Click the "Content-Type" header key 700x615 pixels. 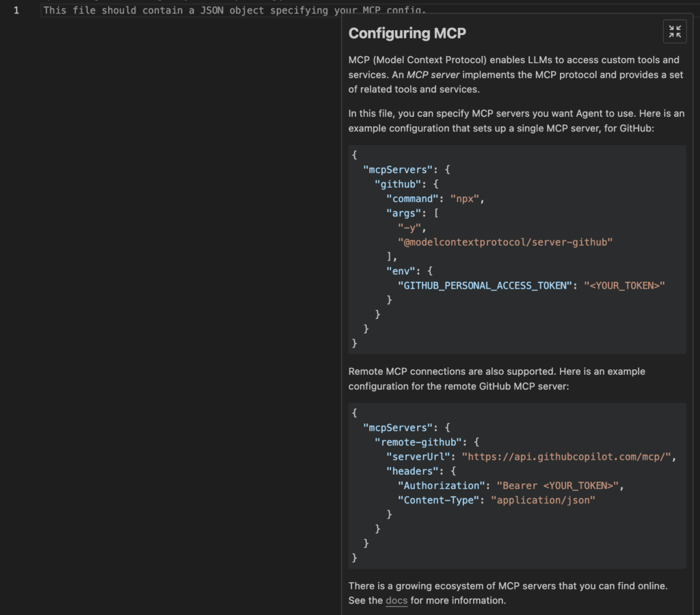point(437,500)
